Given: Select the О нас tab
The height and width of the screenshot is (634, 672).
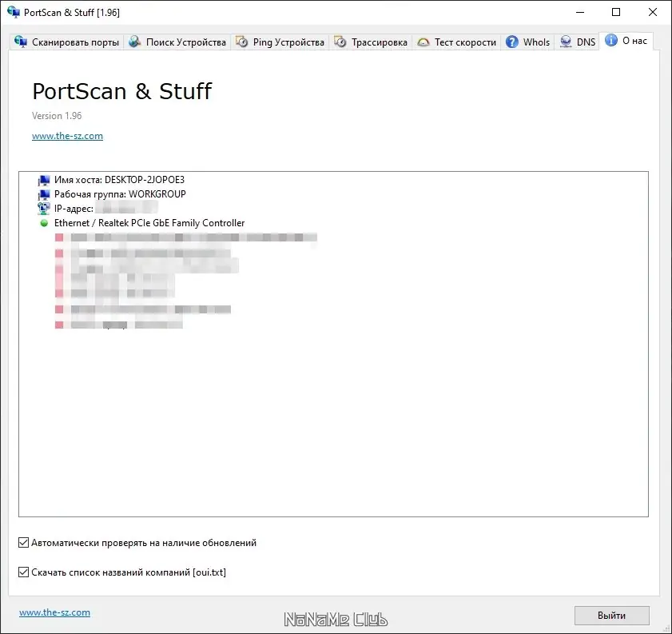Looking at the screenshot, I should [626, 41].
